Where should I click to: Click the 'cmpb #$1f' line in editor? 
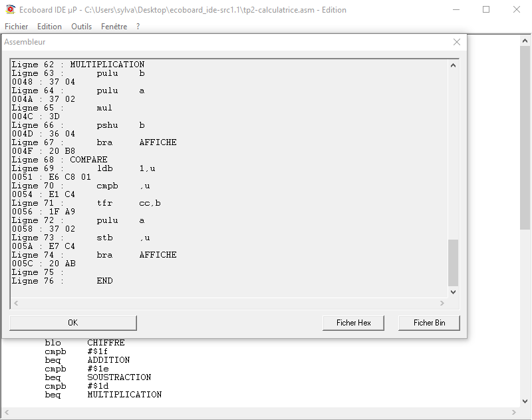tap(76, 351)
